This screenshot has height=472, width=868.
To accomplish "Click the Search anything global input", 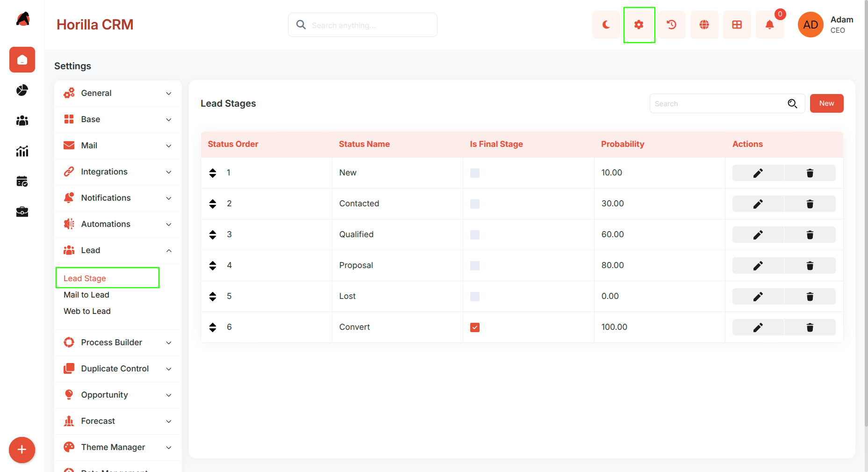I will tap(363, 25).
